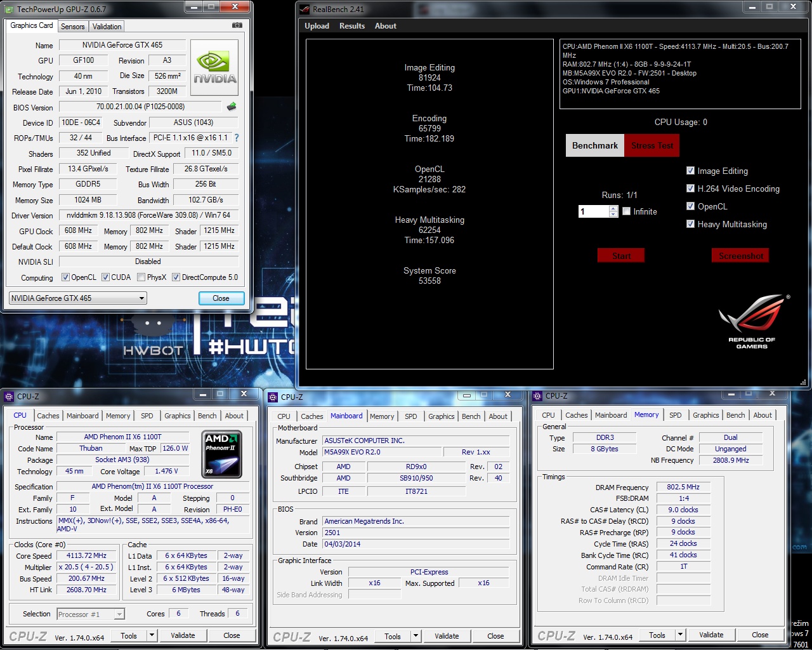Switch to SPD tab in CPU-Z Memory window
Viewport: 812px width, 650px height.
[676, 415]
